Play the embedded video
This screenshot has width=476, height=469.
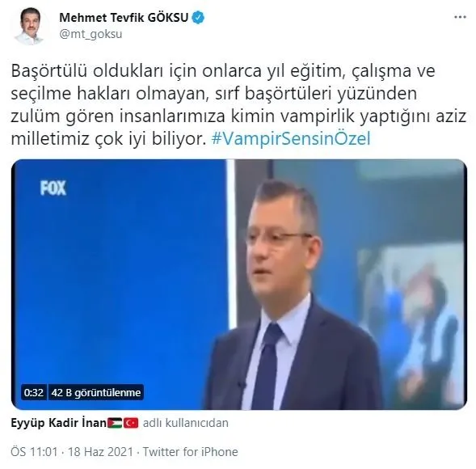pyautogui.click(x=239, y=285)
